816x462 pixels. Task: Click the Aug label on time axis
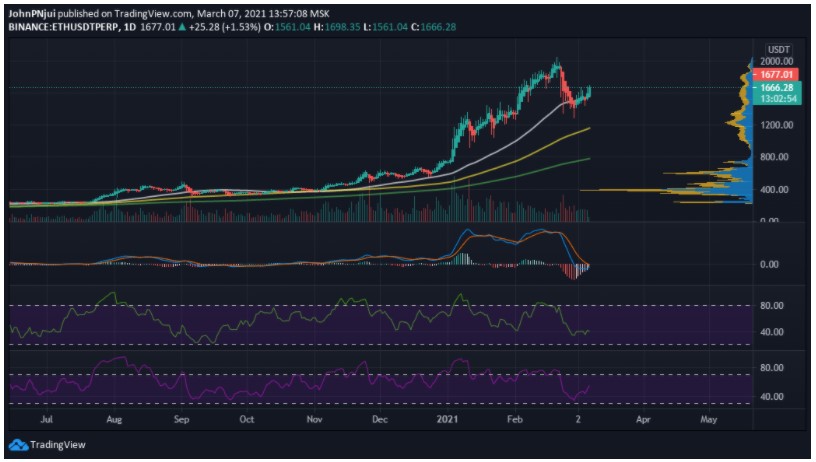pos(114,419)
